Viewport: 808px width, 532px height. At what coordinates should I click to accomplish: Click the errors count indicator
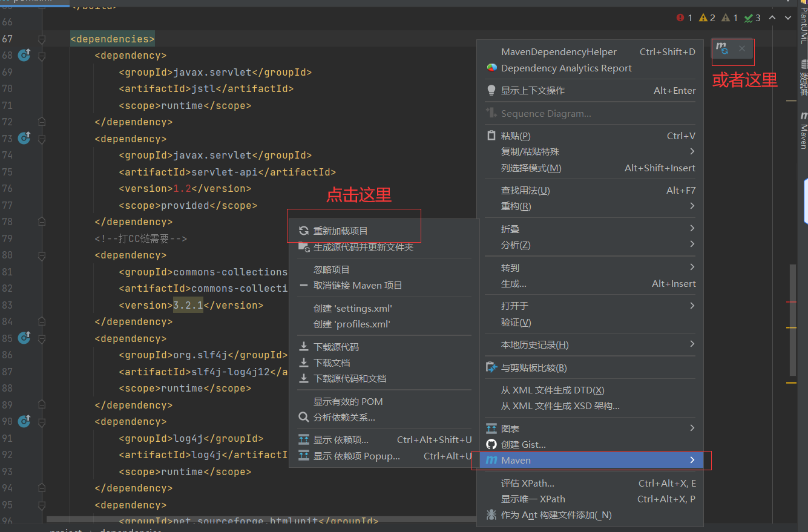click(685, 18)
